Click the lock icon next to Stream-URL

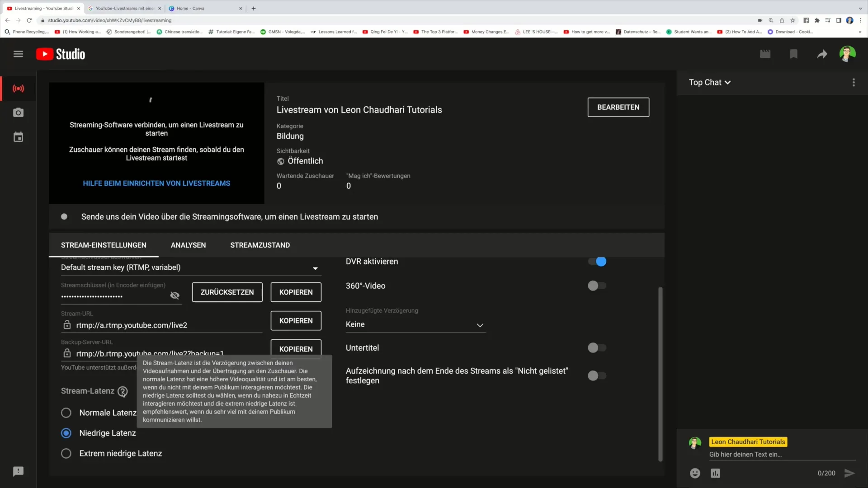click(x=67, y=325)
